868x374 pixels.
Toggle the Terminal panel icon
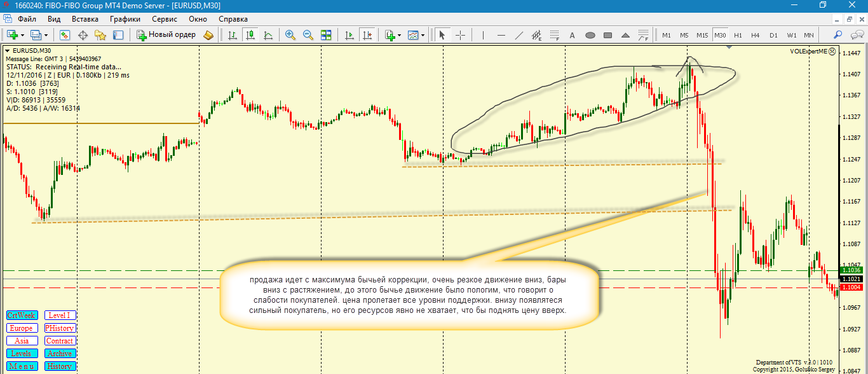point(118,35)
